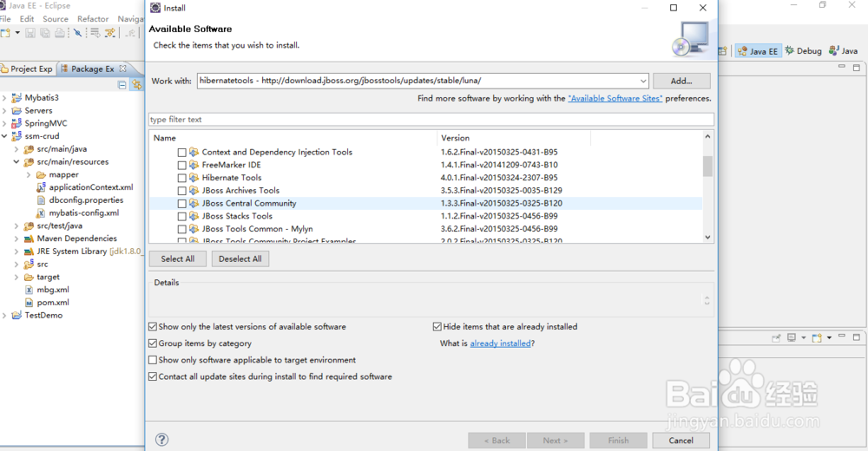Click the type filter text field
Viewport: 868px width, 451px height.
(431, 120)
